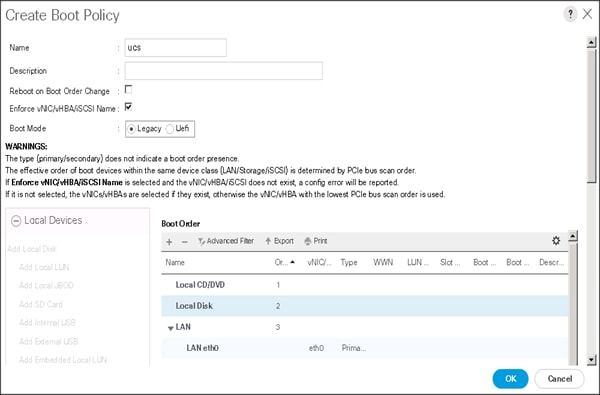Open the help question mark icon

click(570, 15)
